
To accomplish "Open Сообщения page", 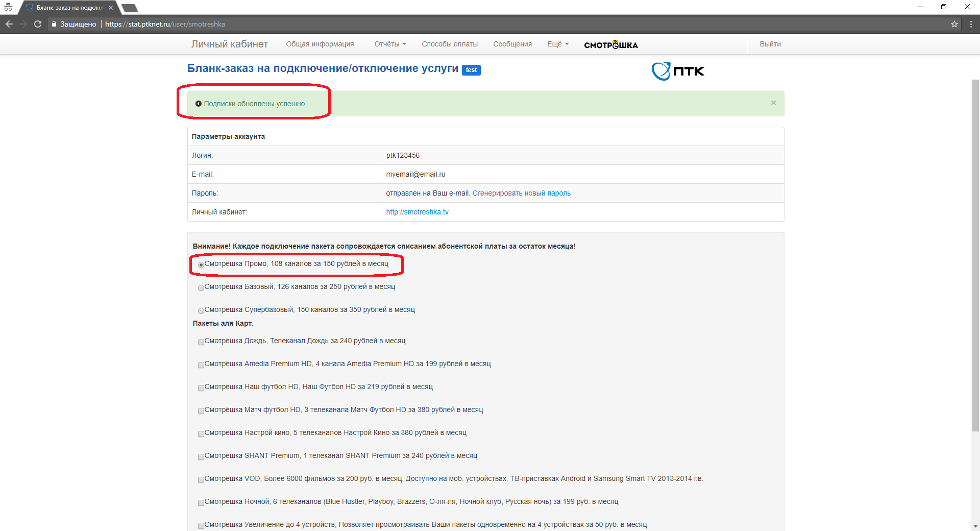I will pyautogui.click(x=512, y=44).
